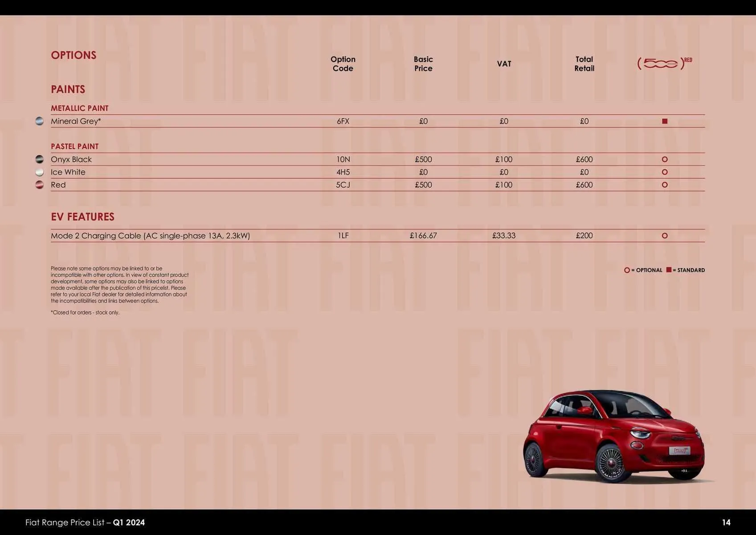Select the Onyx Black paint swatch
This screenshot has width=756, height=535.
coord(39,159)
